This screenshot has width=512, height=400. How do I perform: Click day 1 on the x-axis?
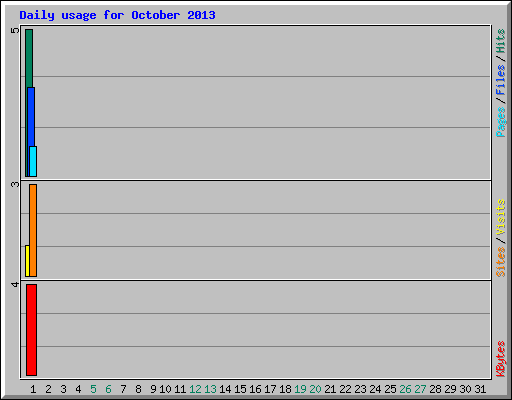coord(33,389)
